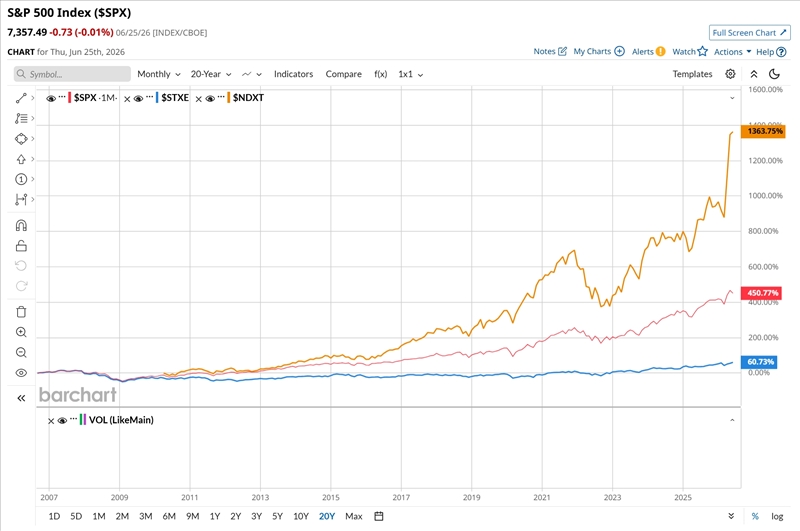Activate the magnet snap tool
The height and width of the screenshot is (531, 800).
(21, 225)
